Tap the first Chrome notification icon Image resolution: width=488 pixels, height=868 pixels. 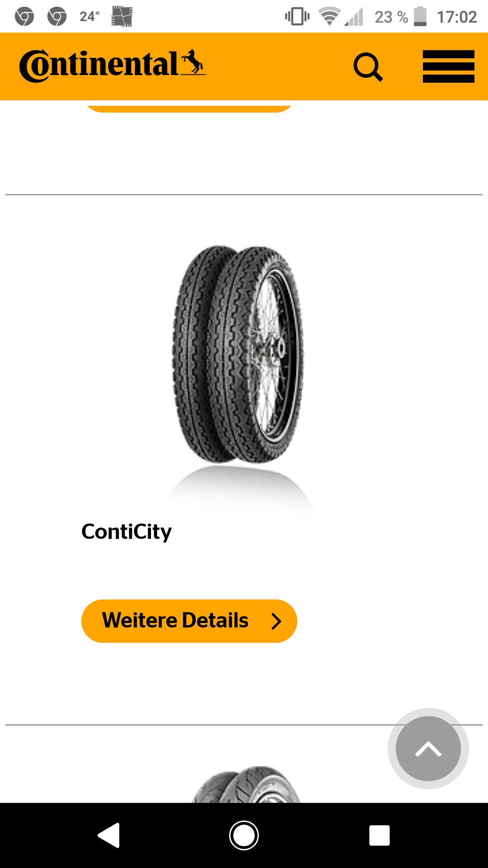click(24, 17)
